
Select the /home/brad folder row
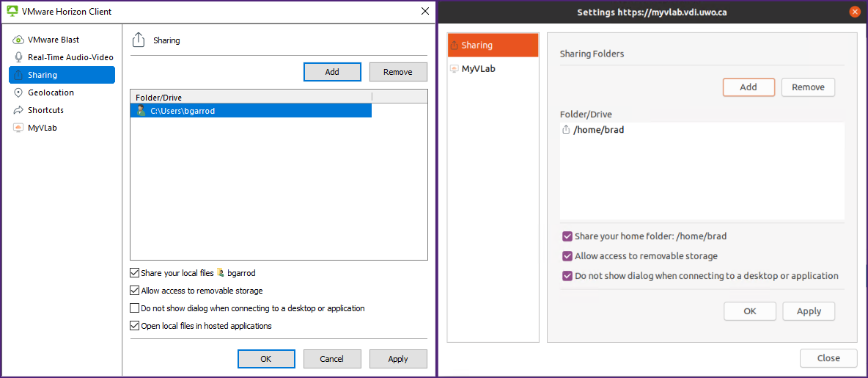(x=702, y=130)
